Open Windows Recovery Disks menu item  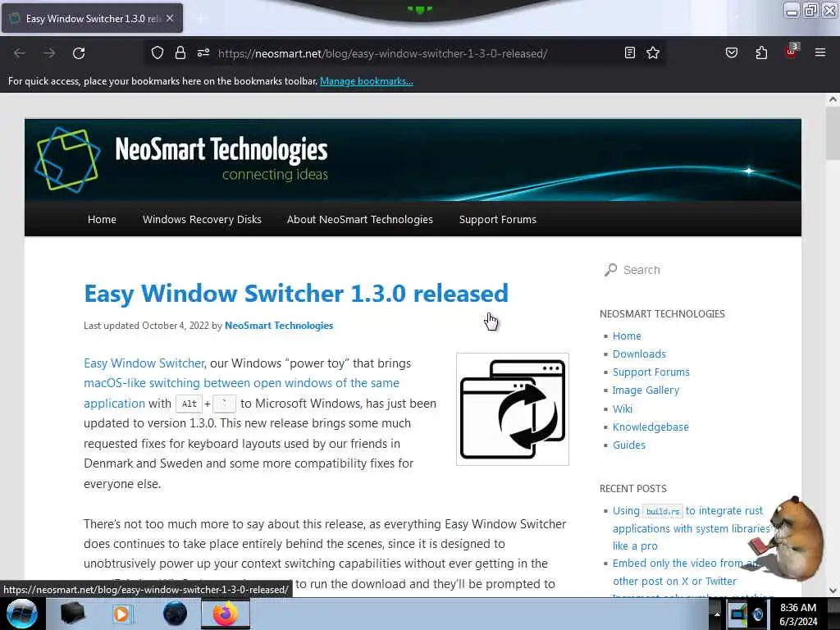(x=202, y=219)
